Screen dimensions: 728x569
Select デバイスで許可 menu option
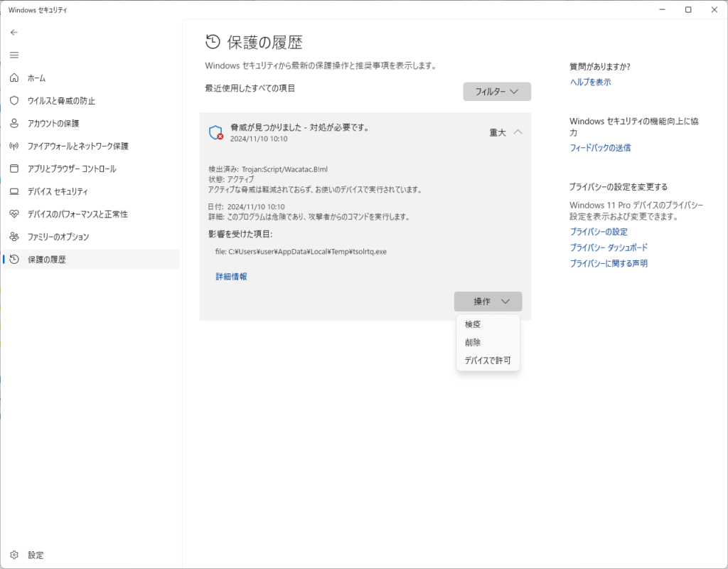[x=488, y=361]
